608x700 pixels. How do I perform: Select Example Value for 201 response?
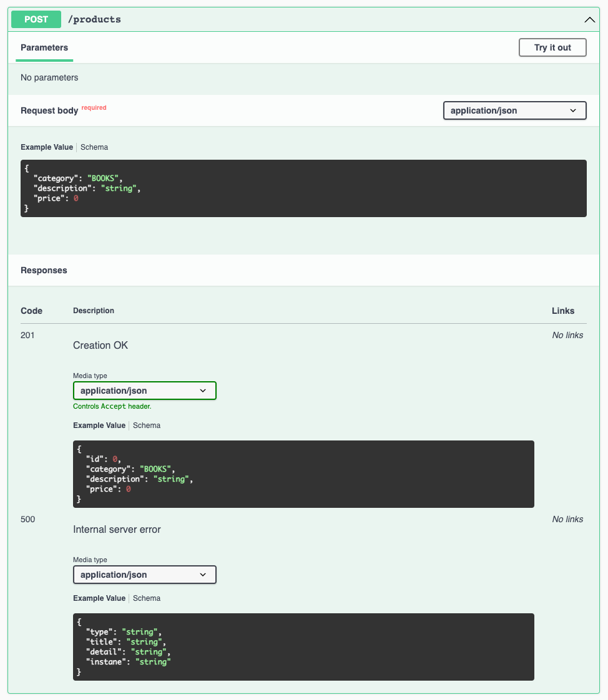pyautogui.click(x=99, y=425)
